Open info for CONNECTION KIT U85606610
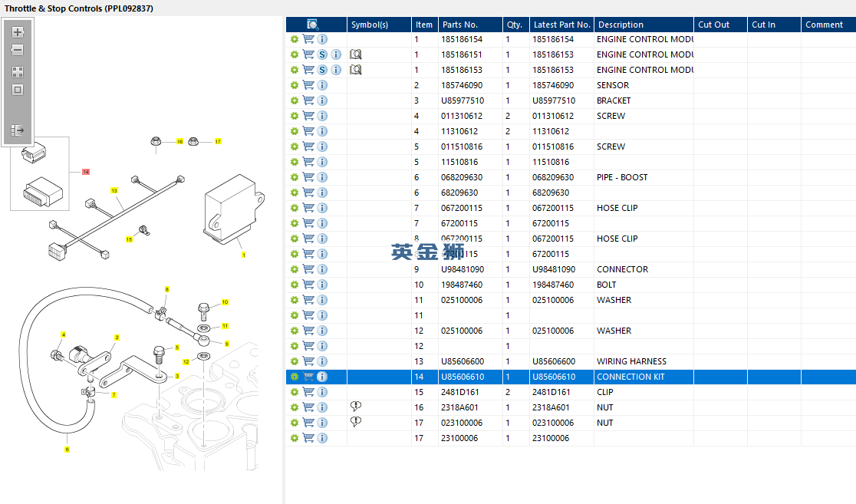 click(322, 377)
